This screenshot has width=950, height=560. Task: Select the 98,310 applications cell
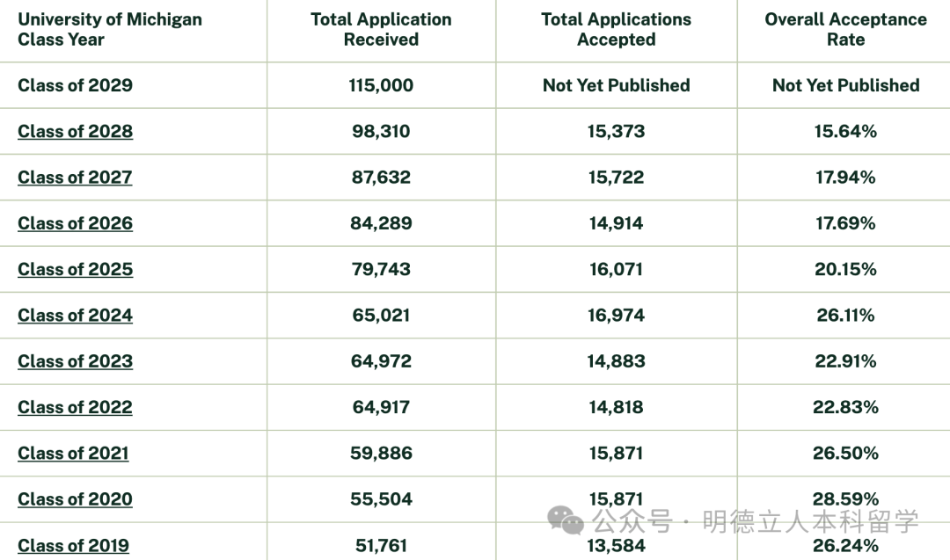point(381,131)
